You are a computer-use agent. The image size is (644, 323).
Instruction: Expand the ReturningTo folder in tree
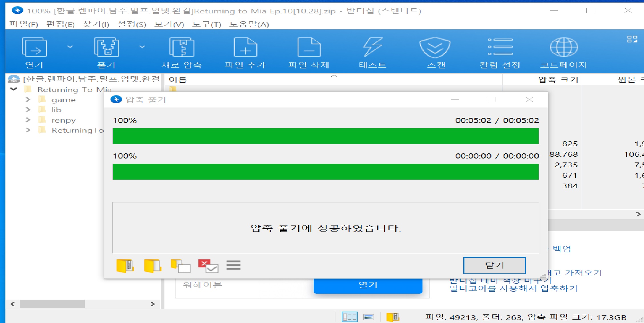click(28, 130)
